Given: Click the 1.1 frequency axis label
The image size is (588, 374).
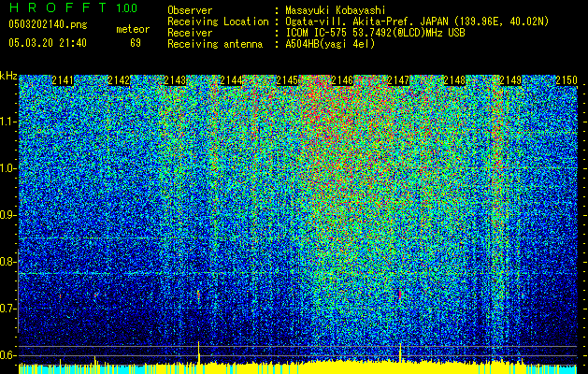Looking at the screenshot, I should (7, 122).
